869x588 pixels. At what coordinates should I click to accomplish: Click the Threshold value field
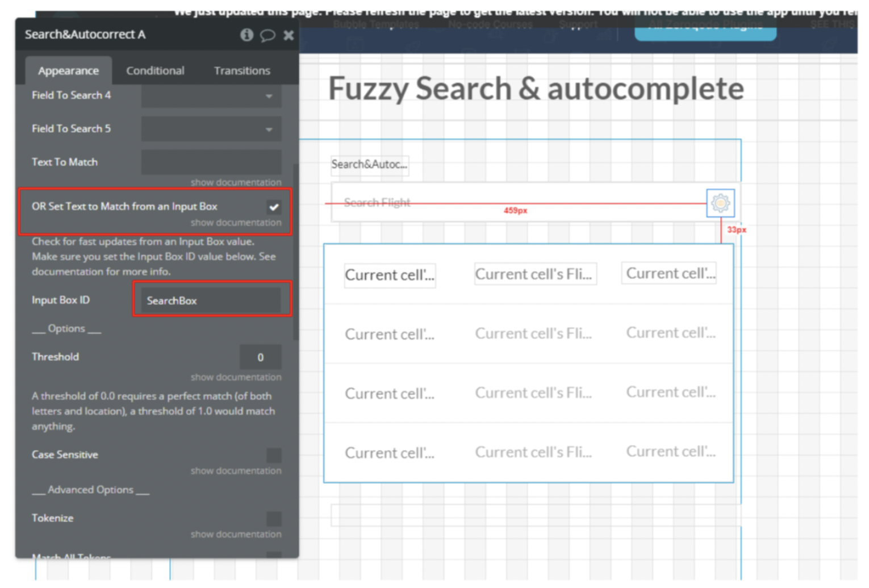(260, 358)
